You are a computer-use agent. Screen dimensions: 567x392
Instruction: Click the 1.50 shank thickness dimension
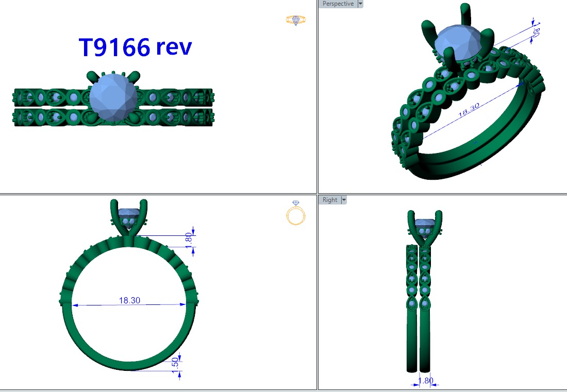point(175,363)
